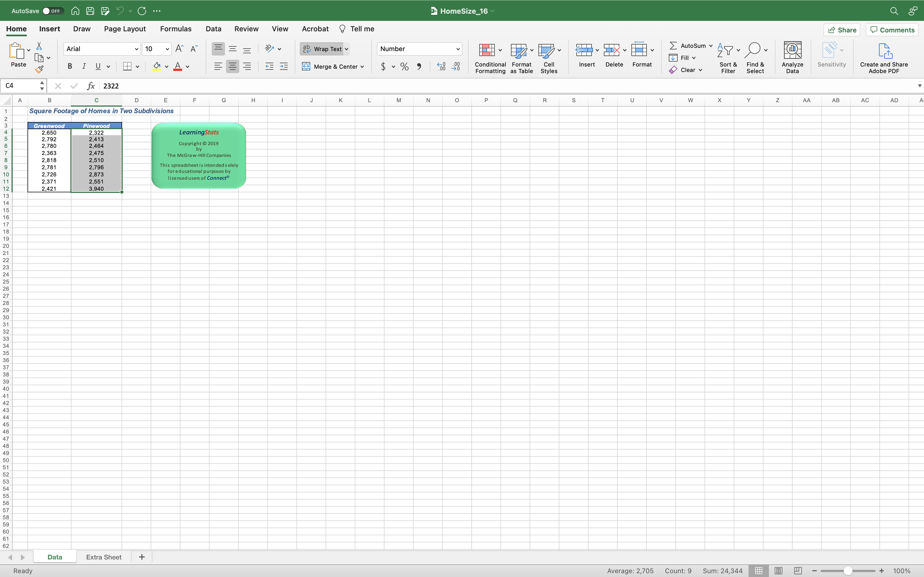Click the Conditional Formatting icon
Viewport: 924px width, 577px height.
(487, 50)
